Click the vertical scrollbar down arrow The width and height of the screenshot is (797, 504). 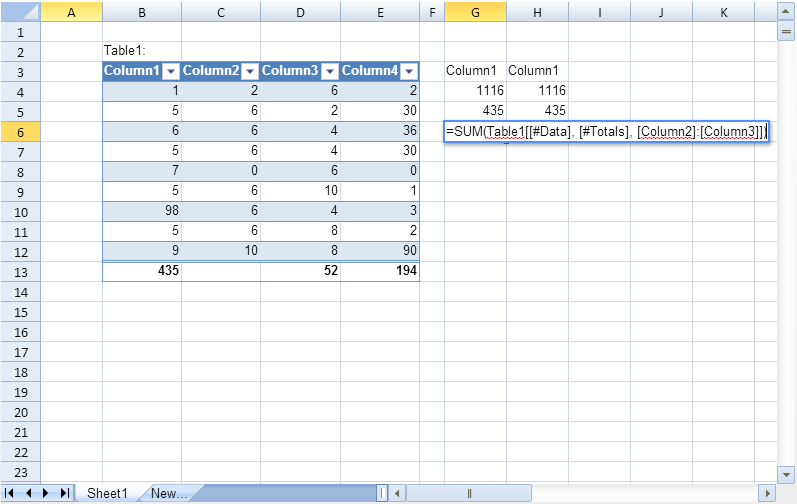tap(786, 475)
